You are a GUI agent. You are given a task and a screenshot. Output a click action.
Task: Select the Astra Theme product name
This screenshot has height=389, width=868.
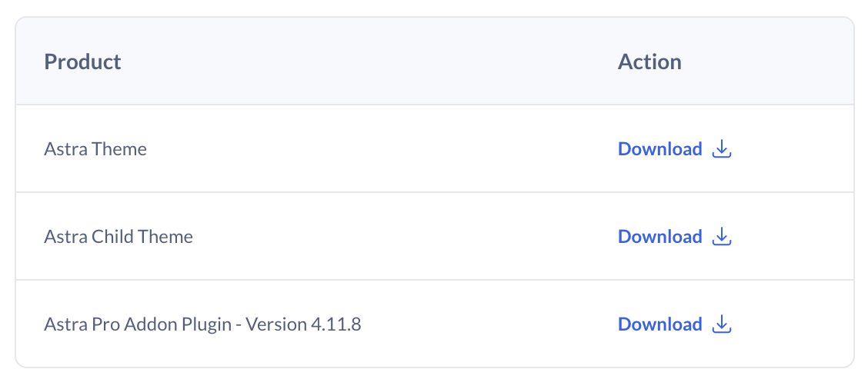tap(95, 149)
